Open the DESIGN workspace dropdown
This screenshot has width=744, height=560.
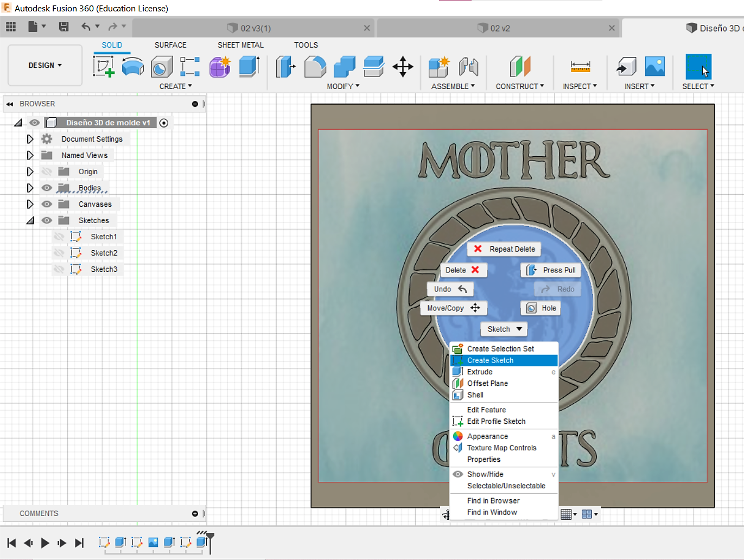[x=45, y=65]
